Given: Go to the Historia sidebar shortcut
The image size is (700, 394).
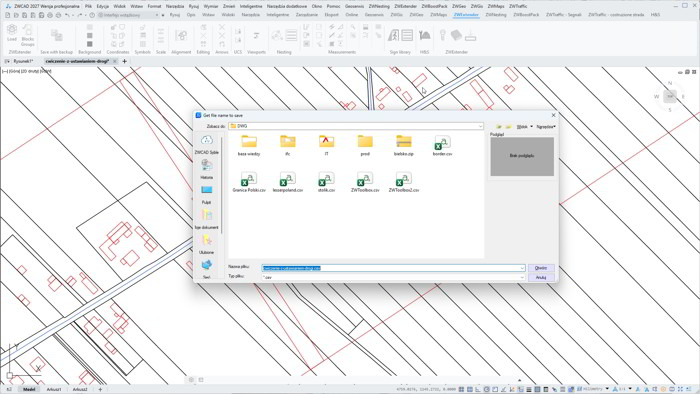Looking at the screenshot, I should click(x=206, y=169).
